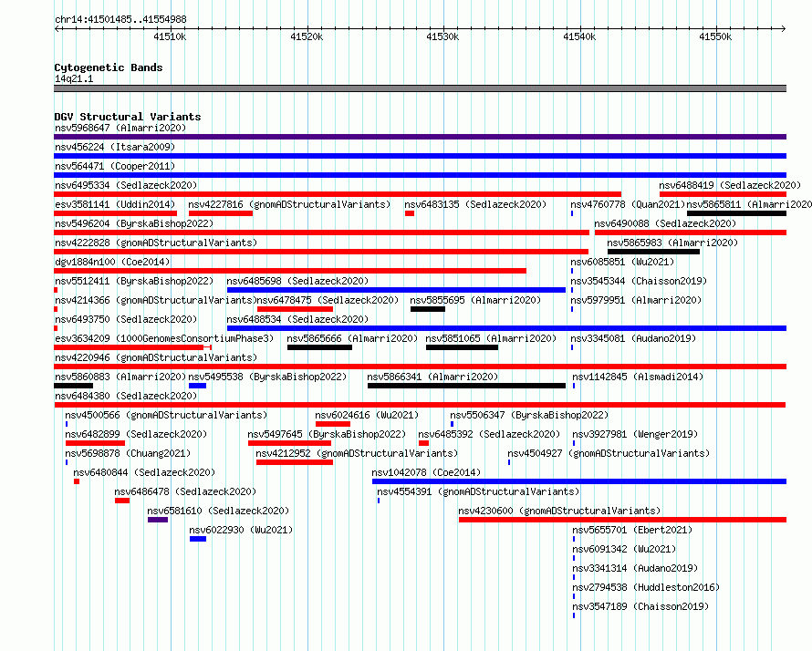Select nsv6493750 (Sedlazeck2020) label
The width and height of the screenshot is (812, 651).
126,319
